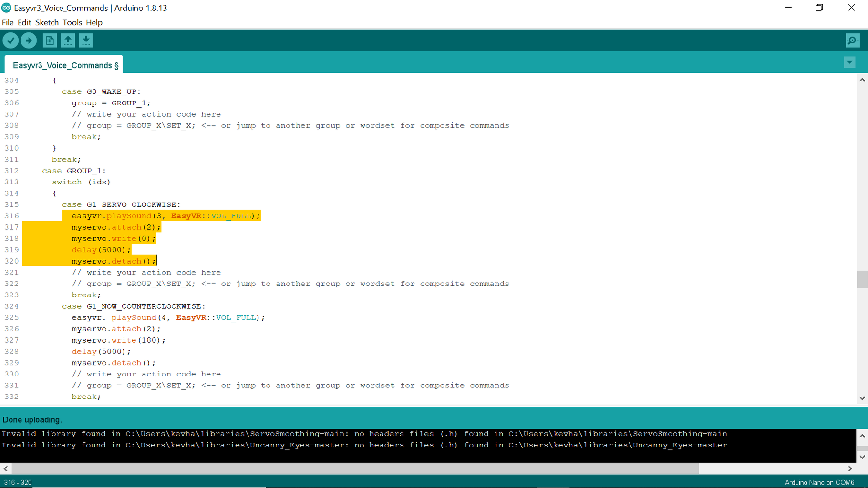Viewport: 868px width, 488px height.
Task: Open a sketch via the Open toolbar icon
Action: click(68, 40)
